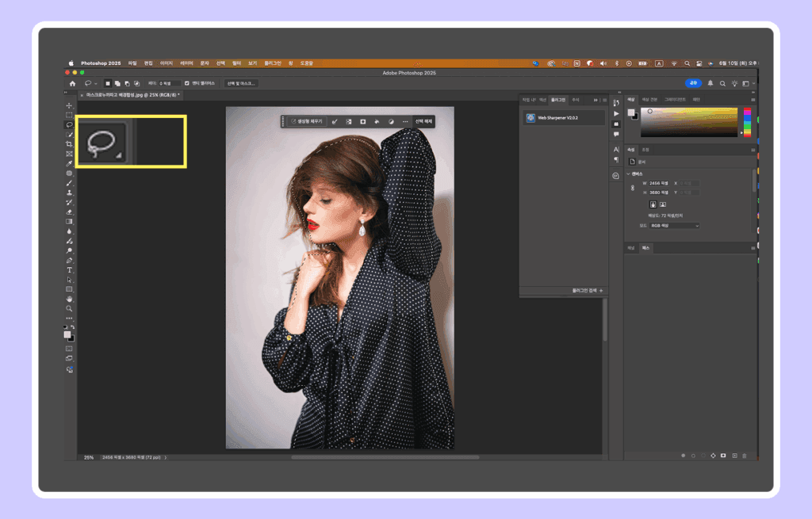Click the notification bell icon

[710, 83]
